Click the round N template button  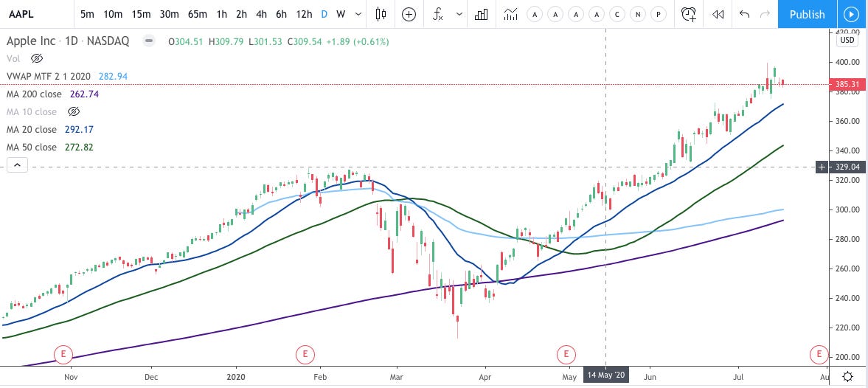pos(638,15)
